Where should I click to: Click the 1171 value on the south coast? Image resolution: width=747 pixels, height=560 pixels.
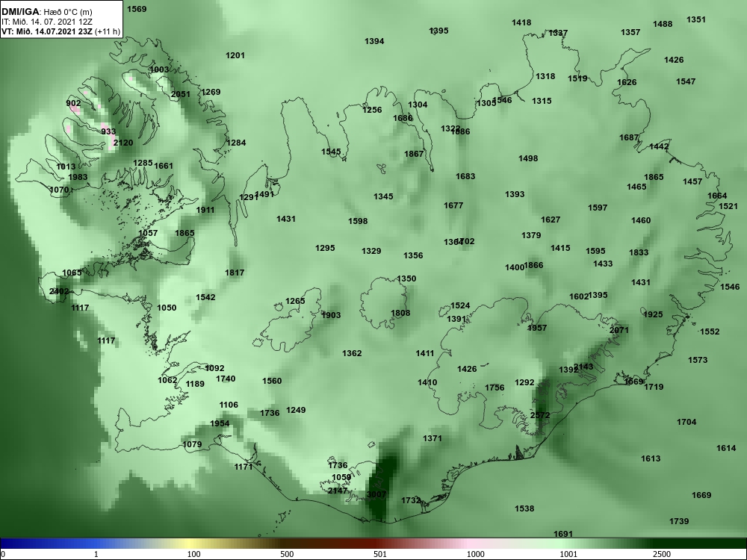tap(243, 467)
